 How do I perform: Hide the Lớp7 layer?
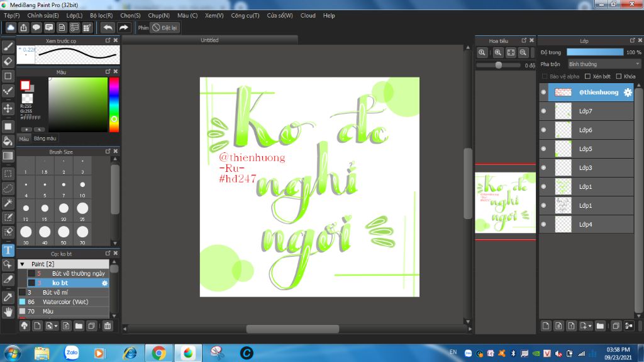click(x=543, y=111)
